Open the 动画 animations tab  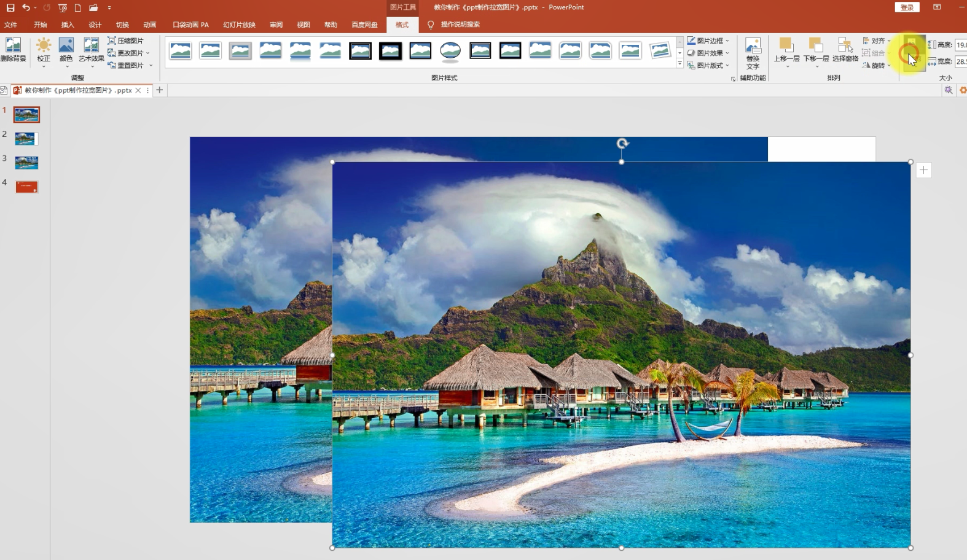149,25
